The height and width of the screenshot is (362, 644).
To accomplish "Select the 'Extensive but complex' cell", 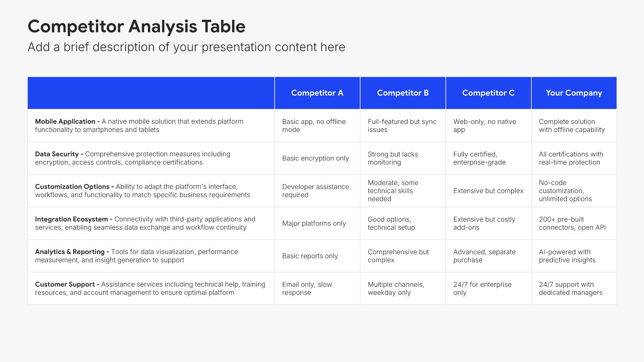I will point(488,191).
